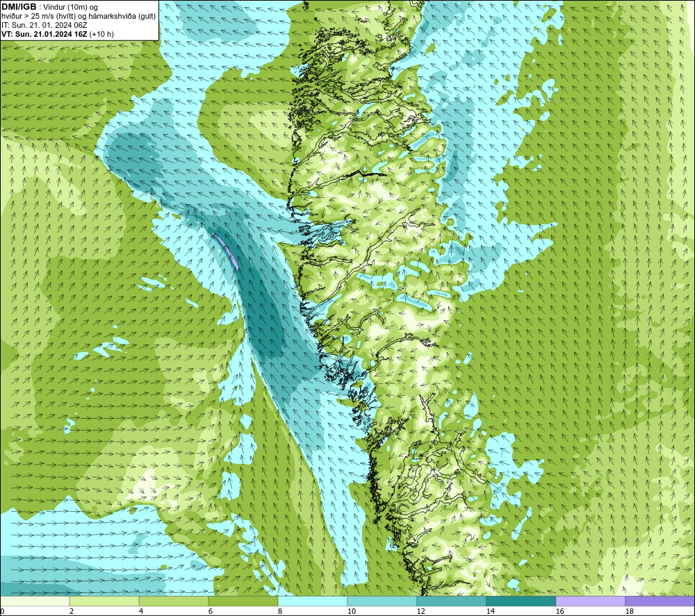The height and width of the screenshot is (616, 695).
Task: Click the legend scale label "4"
Action: tap(141, 612)
